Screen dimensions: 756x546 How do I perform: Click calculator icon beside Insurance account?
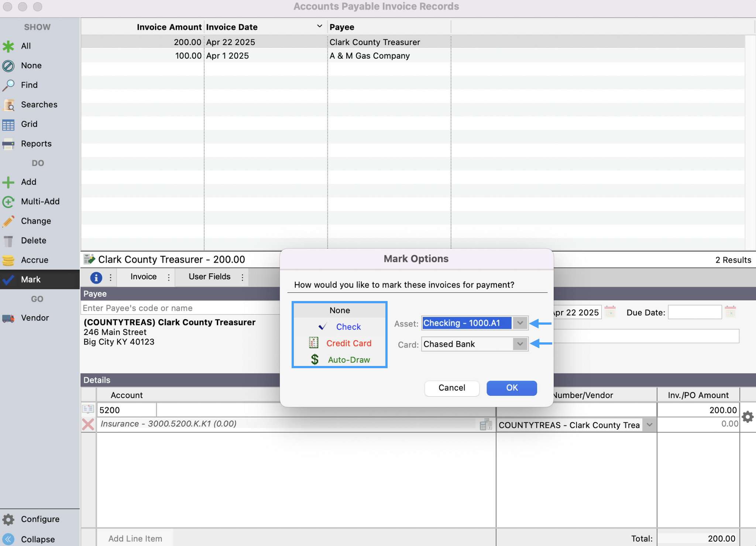(x=485, y=425)
